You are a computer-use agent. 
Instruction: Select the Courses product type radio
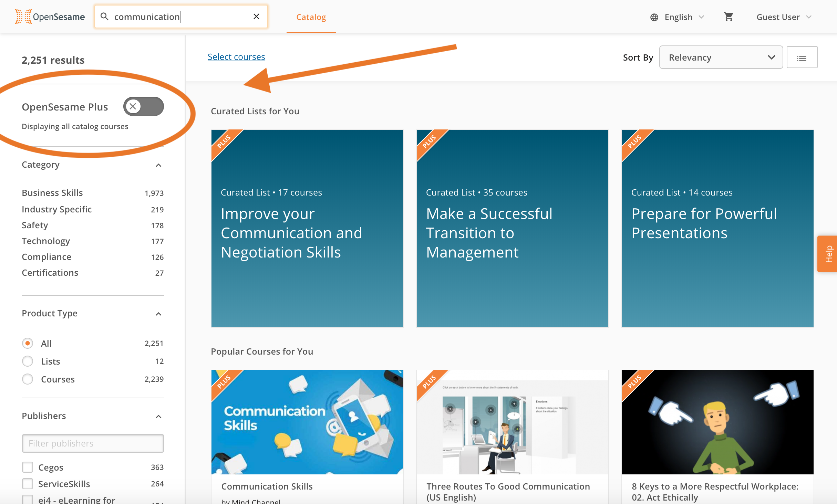28,379
